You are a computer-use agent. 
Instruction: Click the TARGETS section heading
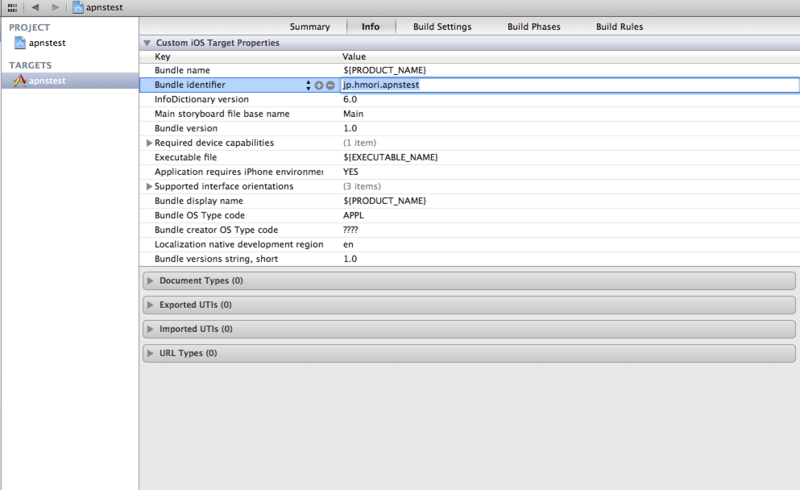pyautogui.click(x=30, y=65)
